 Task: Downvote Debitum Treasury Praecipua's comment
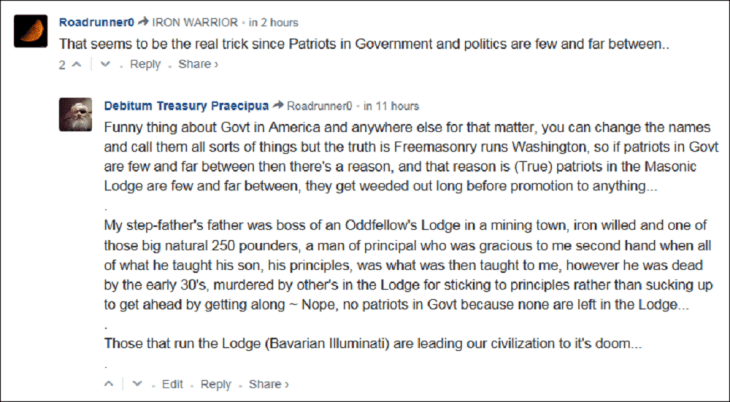pos(139,384)
